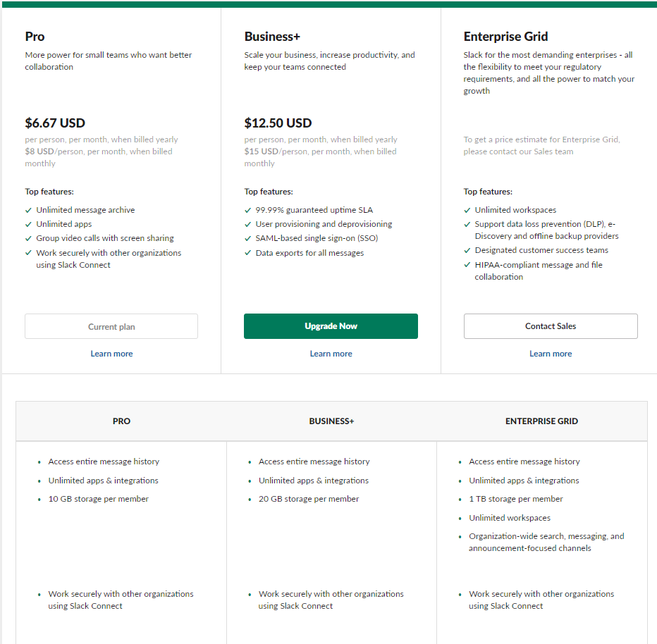
Task: Click the Upgrade Now button
Action: pos(331,326)
